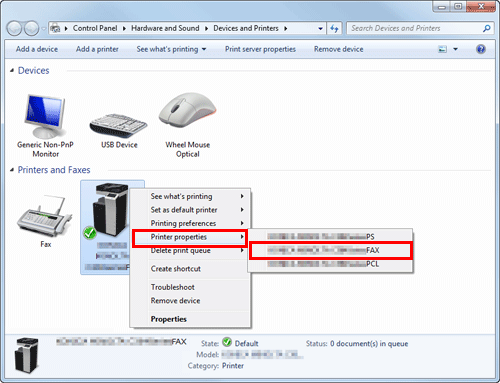
Task: Click the Control Panel icon in address bar
Action: 55,29
